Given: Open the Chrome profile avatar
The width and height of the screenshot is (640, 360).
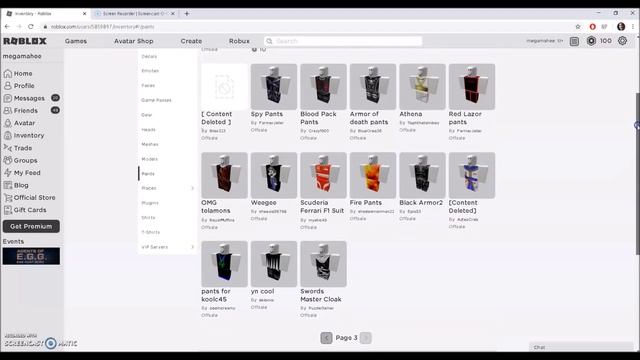Looking at the screenshot, I should click(x=621, y=27).
